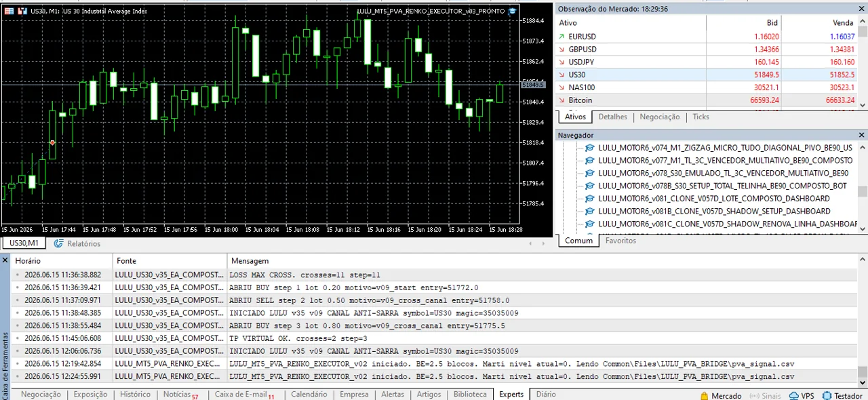
Task: Click the Expert Advisor hat icon on the chart
Action: pyautogui.click(x=512, y=11)
